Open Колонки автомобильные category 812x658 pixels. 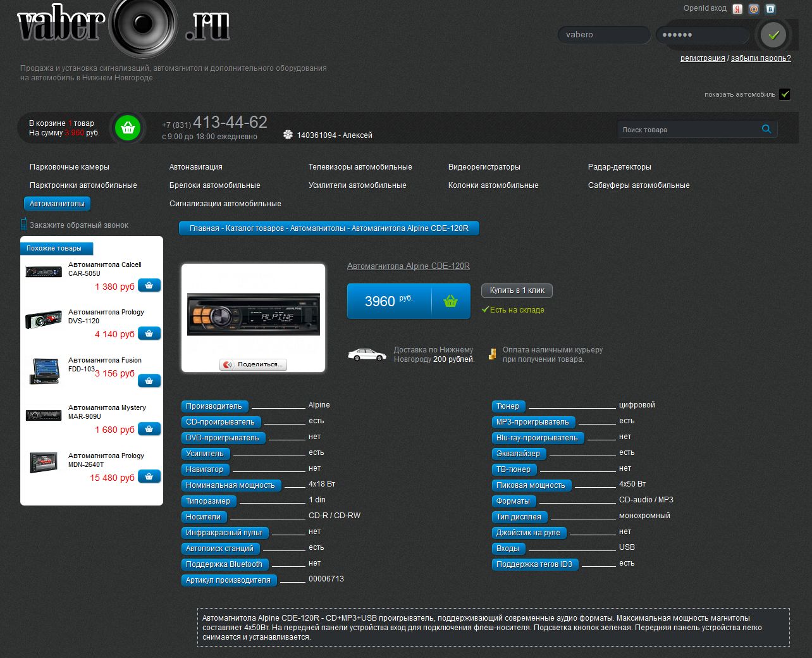coord(493,185)
